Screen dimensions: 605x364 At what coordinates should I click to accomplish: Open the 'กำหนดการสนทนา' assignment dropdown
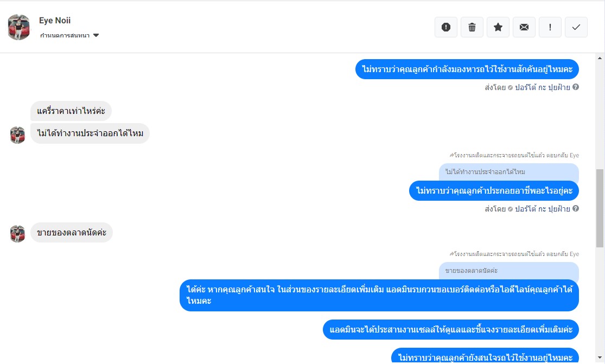69,35
